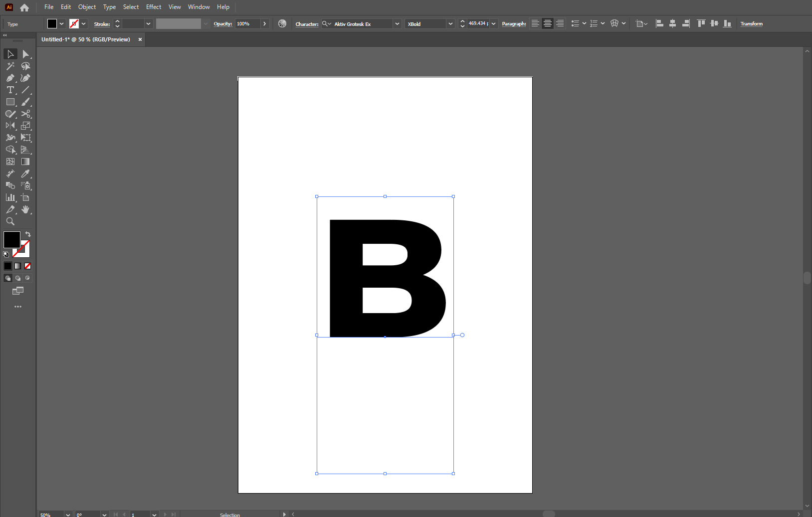Viewport: 812px width, 517px height.
Task: Select the Artboard tool
Action: pos(26,197)
